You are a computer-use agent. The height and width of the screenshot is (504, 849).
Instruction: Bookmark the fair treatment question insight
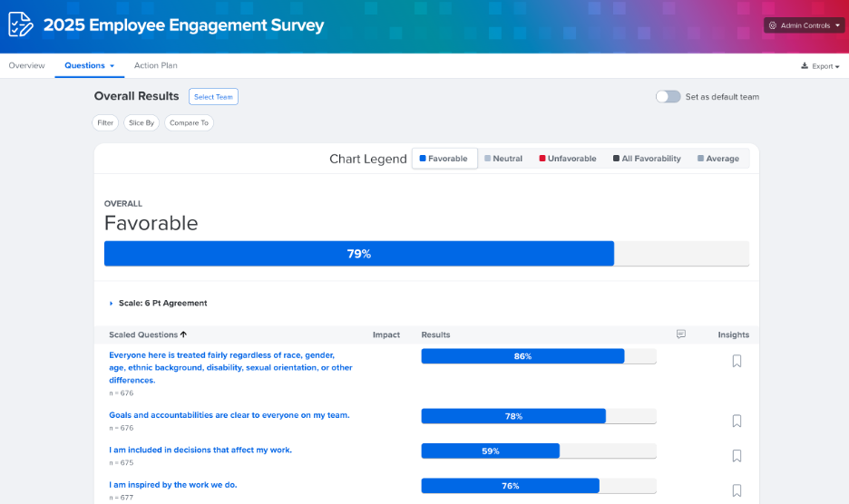(x=737, y=361)
